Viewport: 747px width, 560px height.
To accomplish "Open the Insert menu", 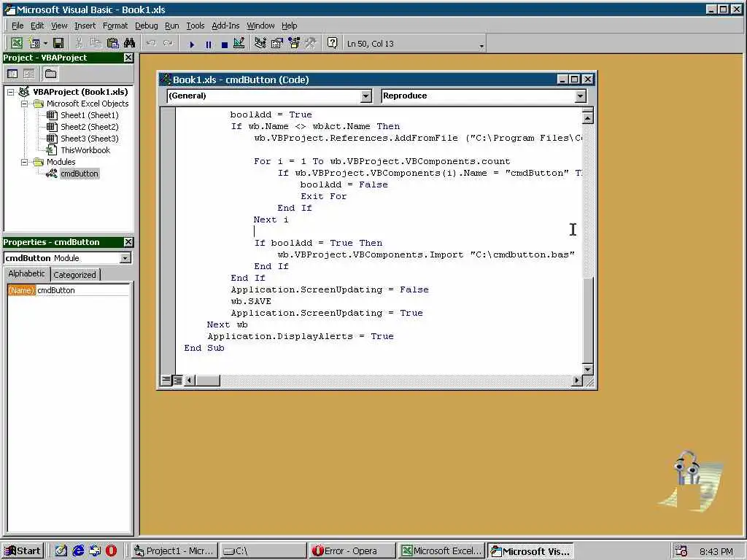I will pos(85,26).
